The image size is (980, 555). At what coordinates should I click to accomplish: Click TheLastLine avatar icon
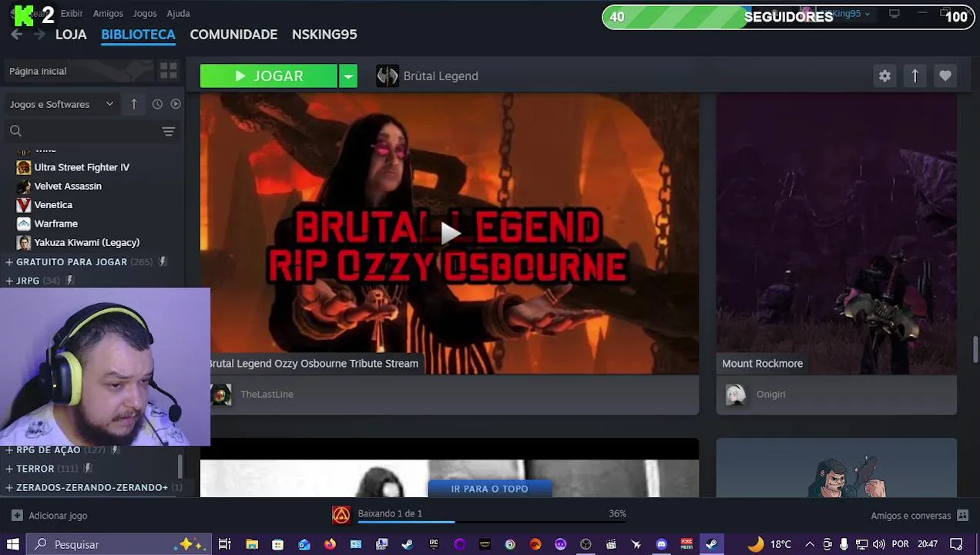point(221,395)
